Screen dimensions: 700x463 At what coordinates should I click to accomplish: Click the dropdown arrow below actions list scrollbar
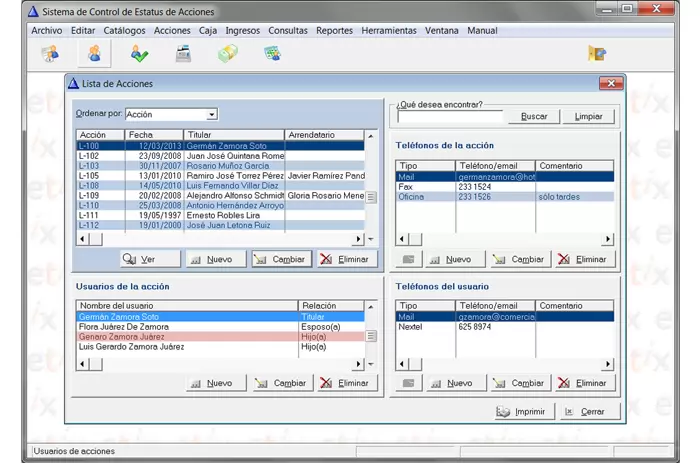tap(371, 240)
